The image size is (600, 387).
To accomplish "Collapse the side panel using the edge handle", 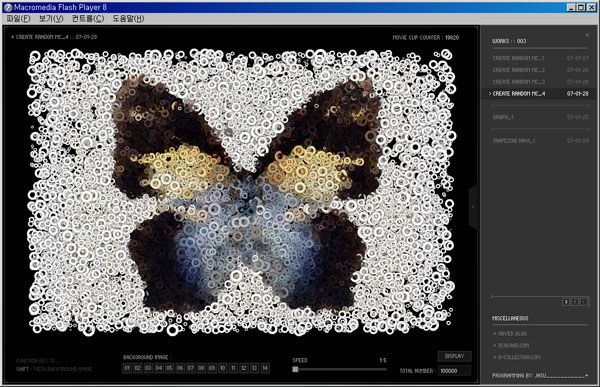I will pos(473,207).
